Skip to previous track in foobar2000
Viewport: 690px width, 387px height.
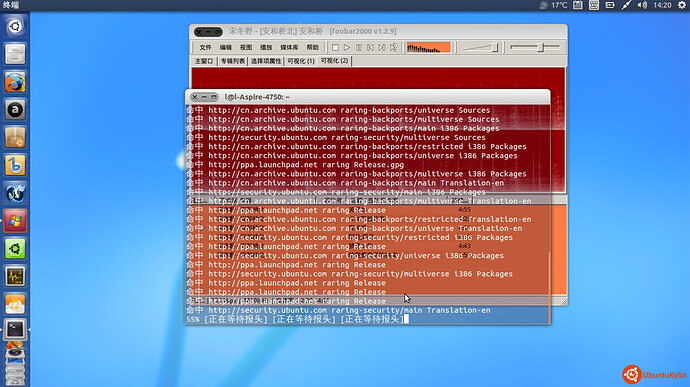(x=371, y=48)
